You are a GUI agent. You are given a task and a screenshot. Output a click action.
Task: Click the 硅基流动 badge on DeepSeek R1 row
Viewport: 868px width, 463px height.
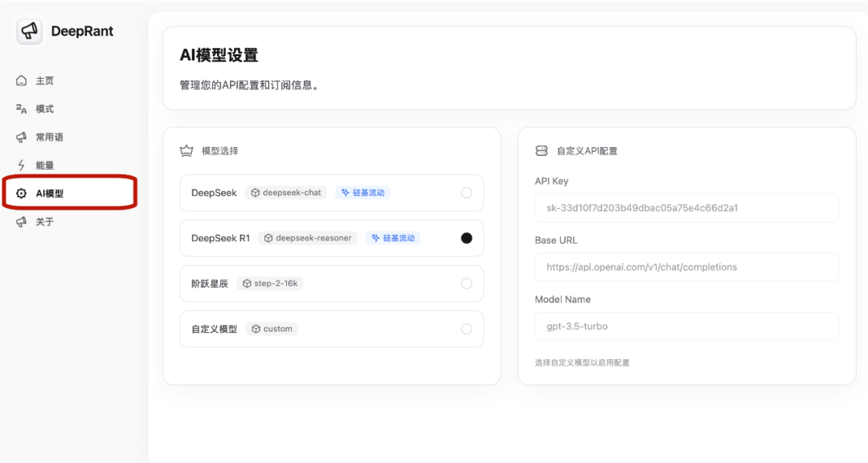(x=393, y=238)
